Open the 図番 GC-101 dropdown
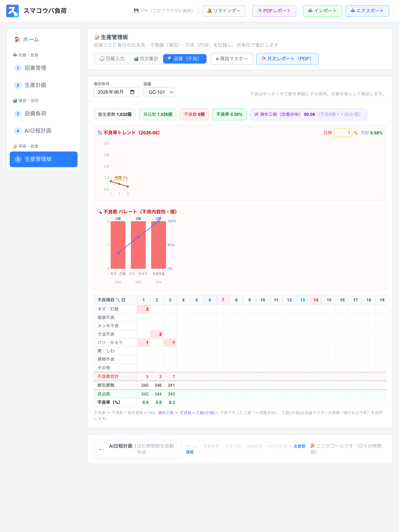Screen dimensions: 399x532 click(159, 92)
